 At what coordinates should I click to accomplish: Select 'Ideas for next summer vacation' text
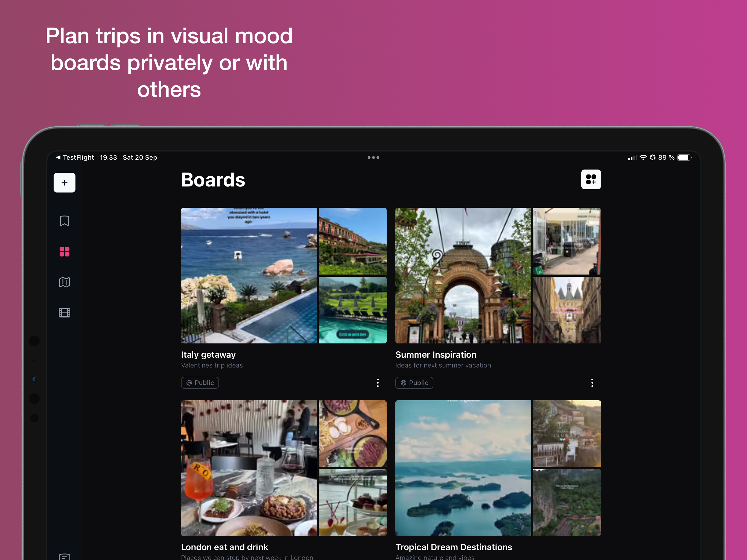point(443,366)
